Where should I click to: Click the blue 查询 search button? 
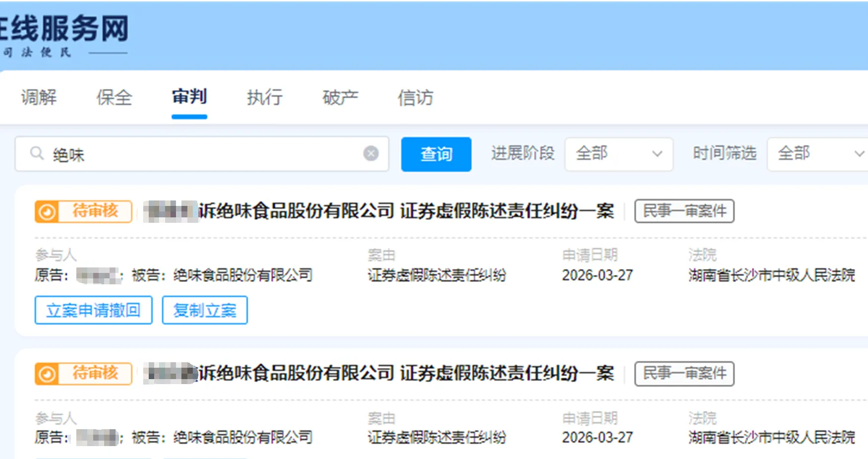pos(436,154)
